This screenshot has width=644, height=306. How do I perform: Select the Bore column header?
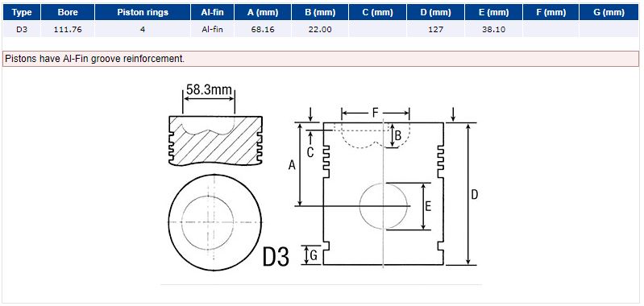point(68,12)
